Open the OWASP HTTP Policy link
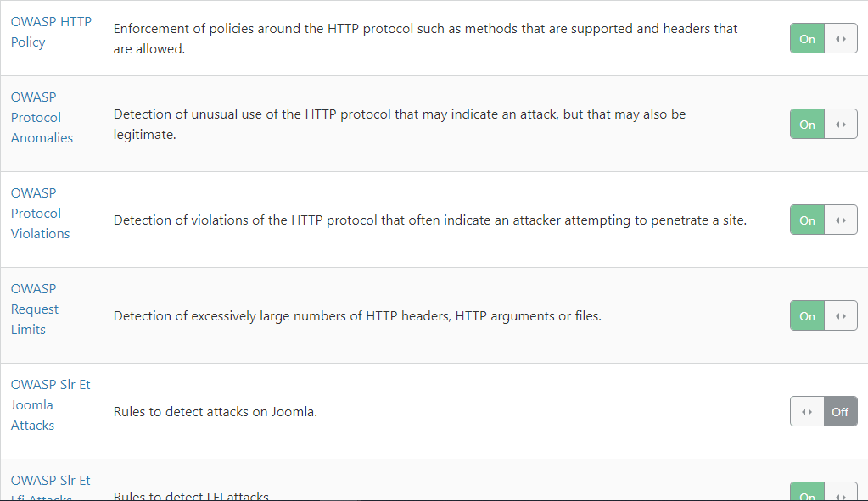The width and height of the screenshot is (868, 501). (51, 32)
